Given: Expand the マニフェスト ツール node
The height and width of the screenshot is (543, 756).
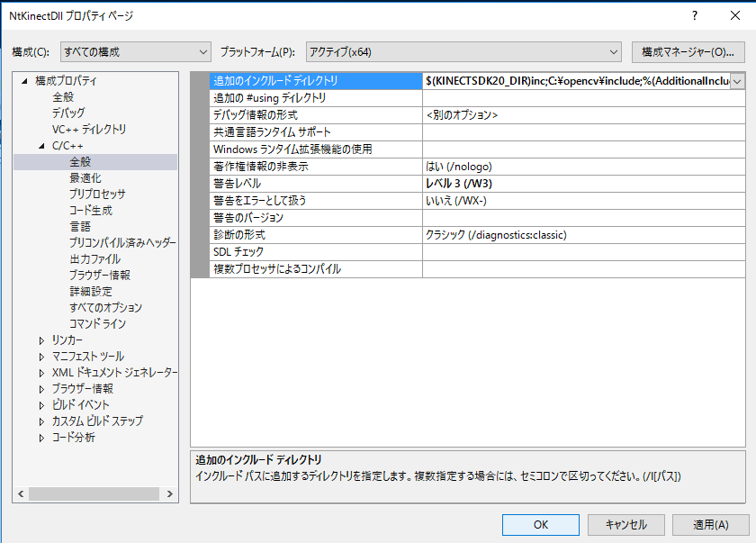Looking at the screenshot, I should [x=41, y=357].
